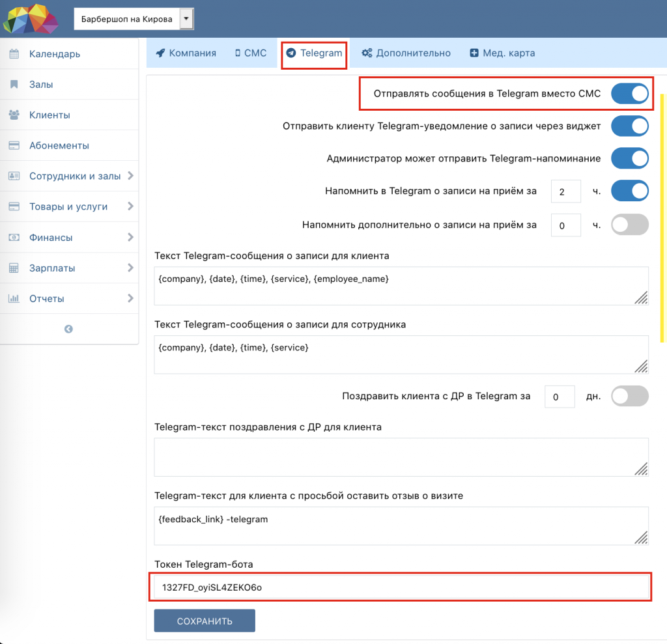Click the Финансы money icon
This screenshot has width=667, height=644.
14,238
